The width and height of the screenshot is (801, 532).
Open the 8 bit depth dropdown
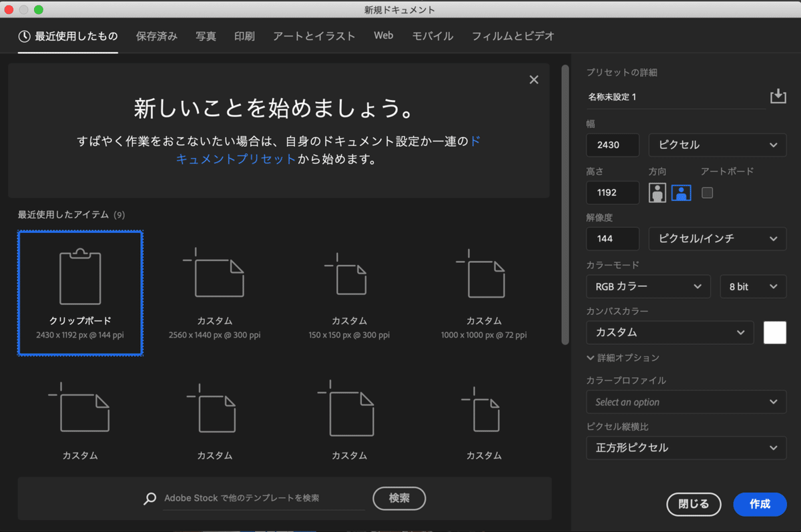click(x=753, y=286)
